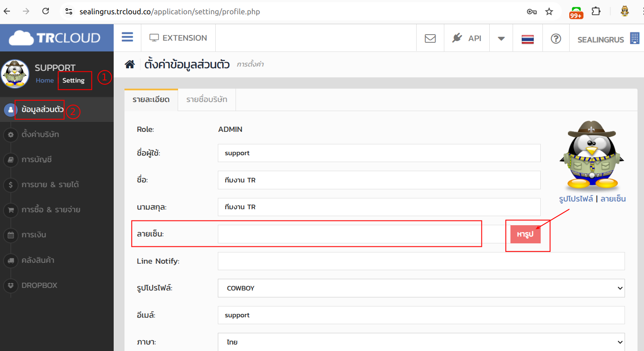Click the dollar icon beside การขาย & รายได้
Image resolution: width=644 pixels, height=351 pixels.
tap(10, 185)
